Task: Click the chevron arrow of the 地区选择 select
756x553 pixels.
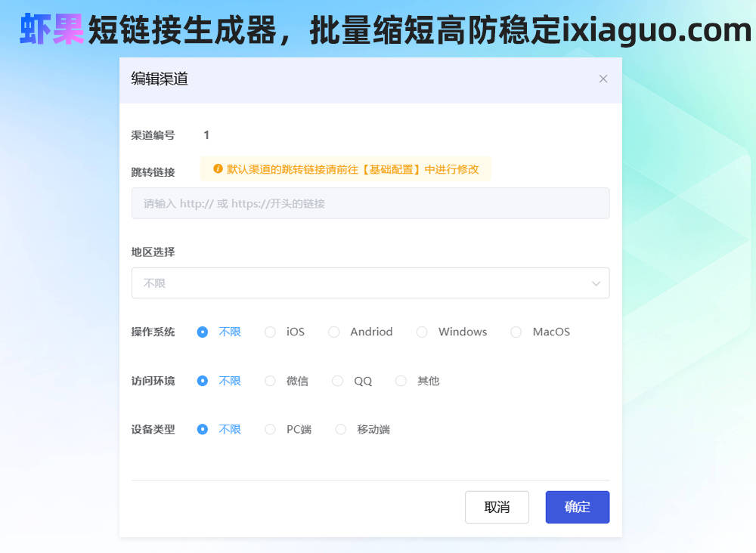Action: point(596,283)
